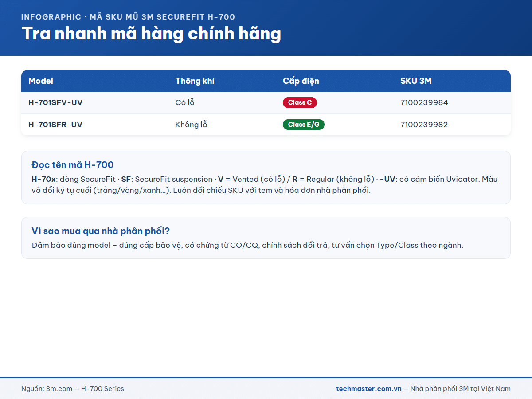This screenshot has height=399, width=532.
Task: Click the Không lỗ ventilation cell
Action: 192,125
